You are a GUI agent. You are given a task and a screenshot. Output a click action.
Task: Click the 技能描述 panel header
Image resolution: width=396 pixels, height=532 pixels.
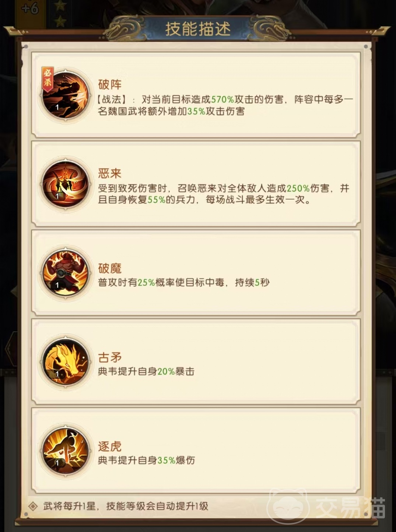point(198,29)
